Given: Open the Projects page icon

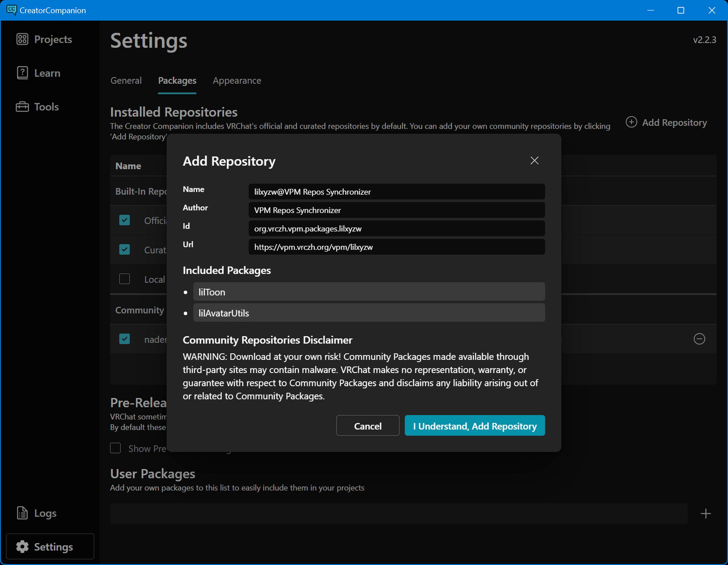Looking at the screenshot, I should pos(22,39).
